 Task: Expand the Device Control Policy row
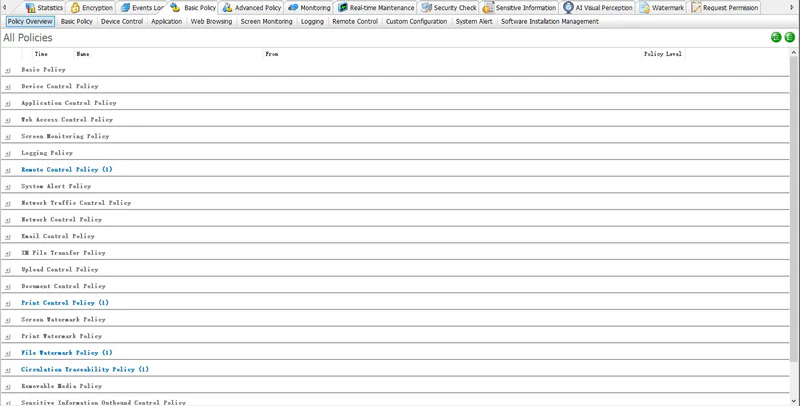8,87
